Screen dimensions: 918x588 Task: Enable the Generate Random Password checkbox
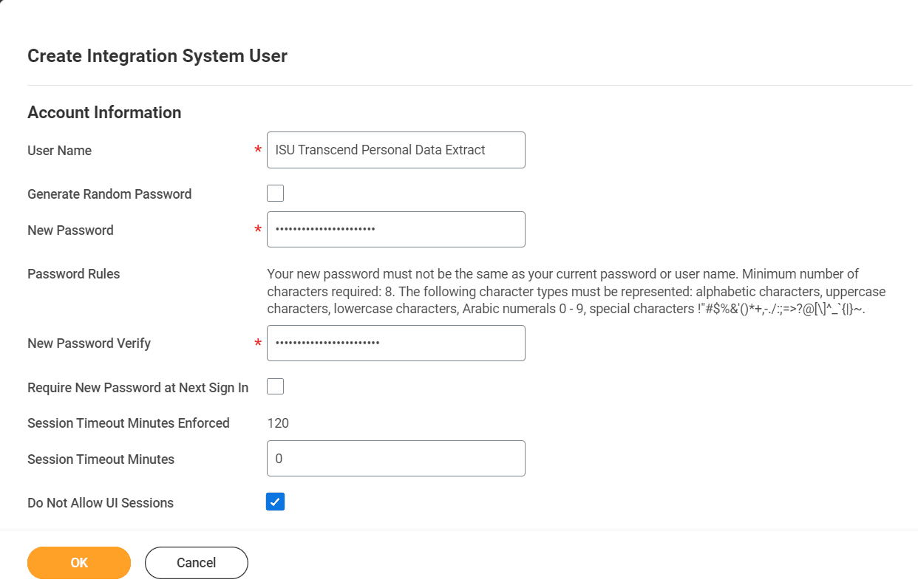point(275,193)
